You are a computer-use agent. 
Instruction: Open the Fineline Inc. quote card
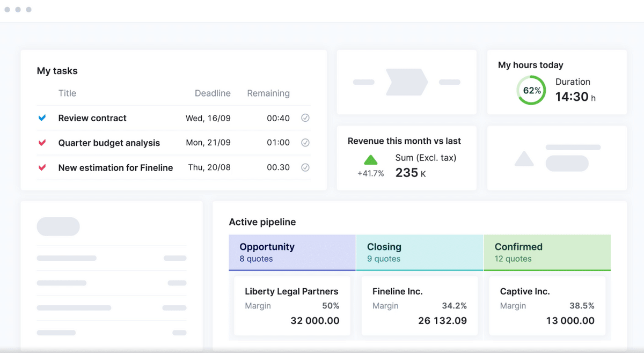pos(419,306)
